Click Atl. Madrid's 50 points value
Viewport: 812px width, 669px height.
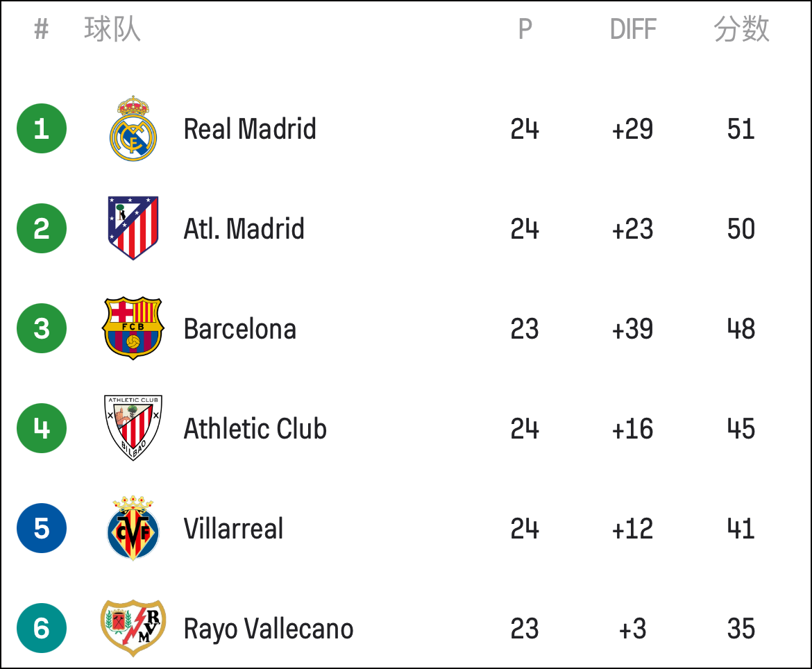pos(741,229)
